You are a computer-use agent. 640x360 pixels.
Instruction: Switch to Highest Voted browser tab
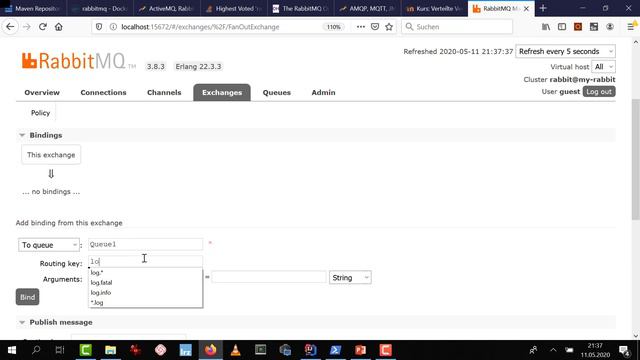(x=233, y=8)
